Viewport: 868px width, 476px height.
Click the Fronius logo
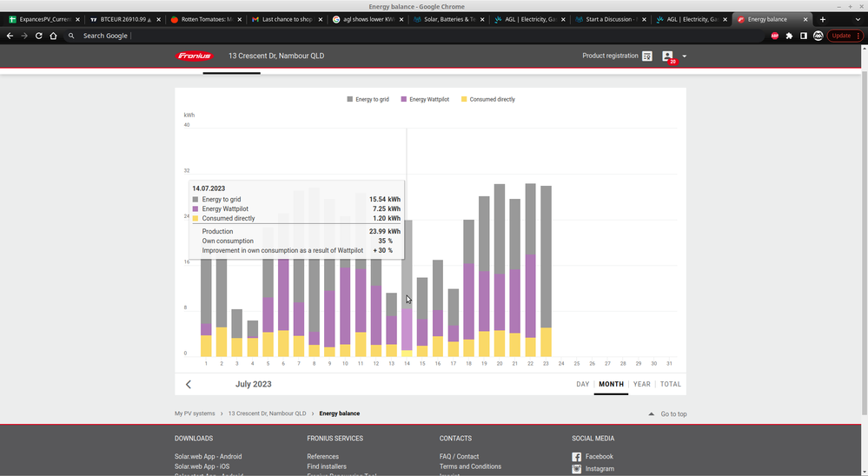[x=194, y=56]
